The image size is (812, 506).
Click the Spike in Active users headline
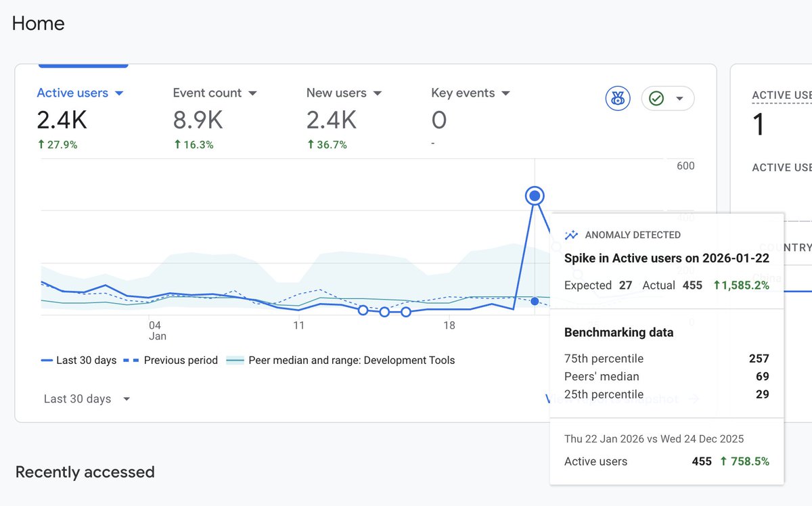click(667, 258)
